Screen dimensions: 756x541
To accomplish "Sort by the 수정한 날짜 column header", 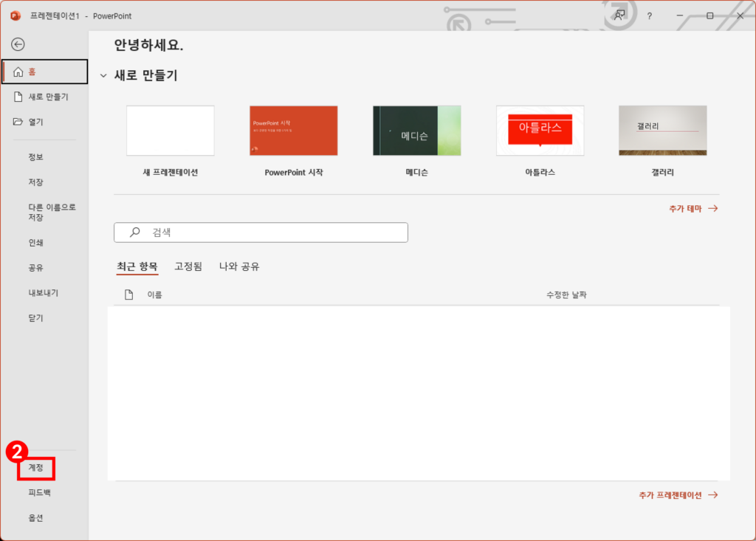I will point(566,294).
